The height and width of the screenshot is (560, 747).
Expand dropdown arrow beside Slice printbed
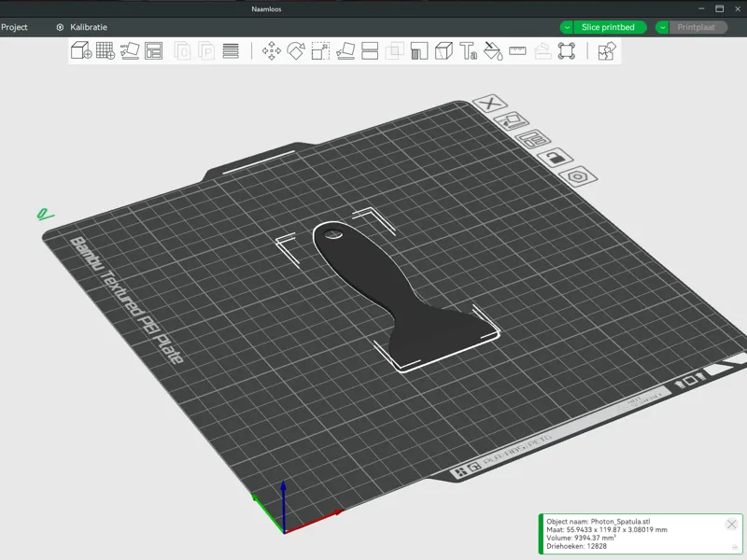tap(567, 27)
